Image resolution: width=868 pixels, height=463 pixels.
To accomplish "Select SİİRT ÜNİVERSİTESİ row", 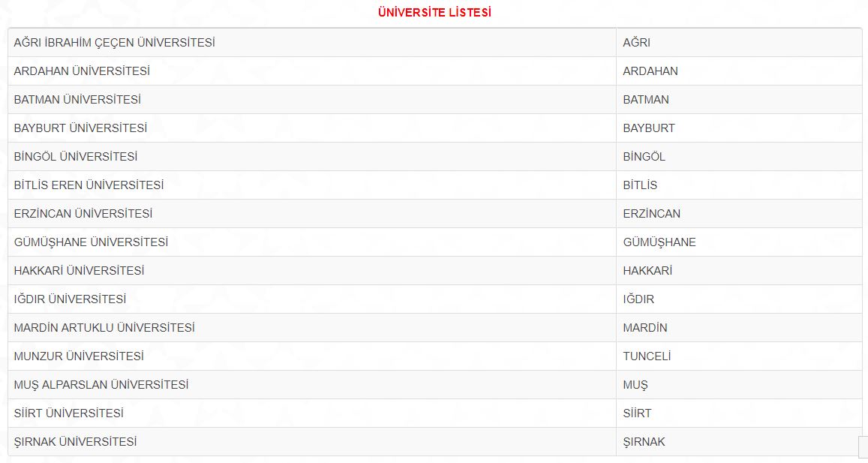I will (435, 413).
